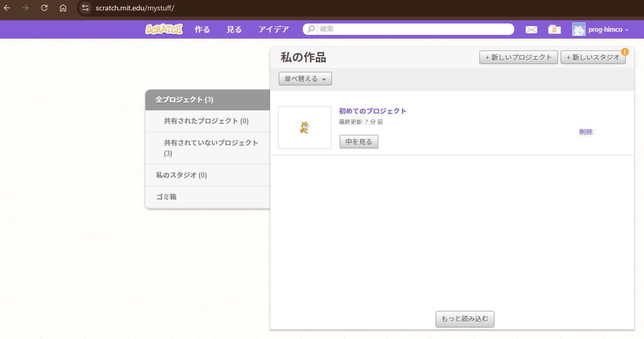644x339 pixels.
Task: Open the 作る menu item
Action: click(x=202, y=30)
